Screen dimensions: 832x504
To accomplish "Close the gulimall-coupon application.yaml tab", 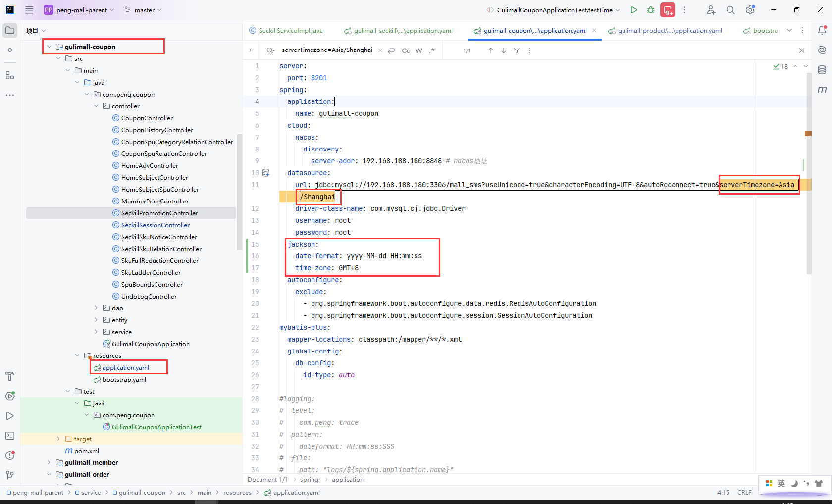I will [594, 30].
